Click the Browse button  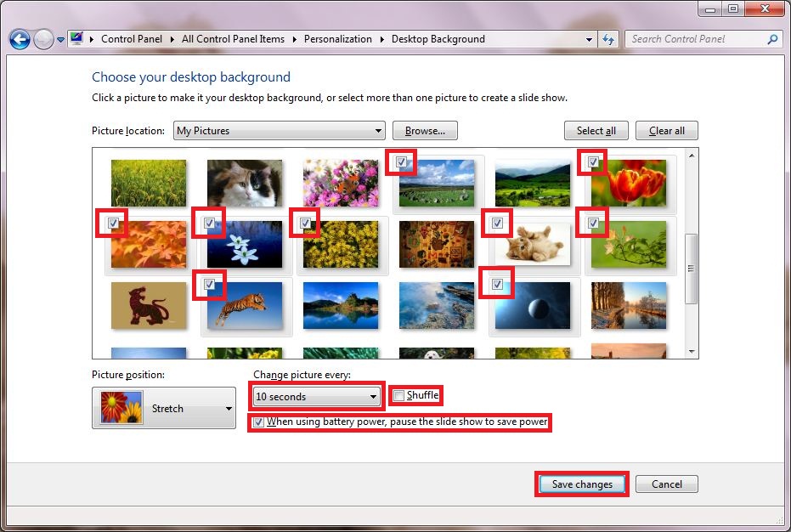(425, 131)
